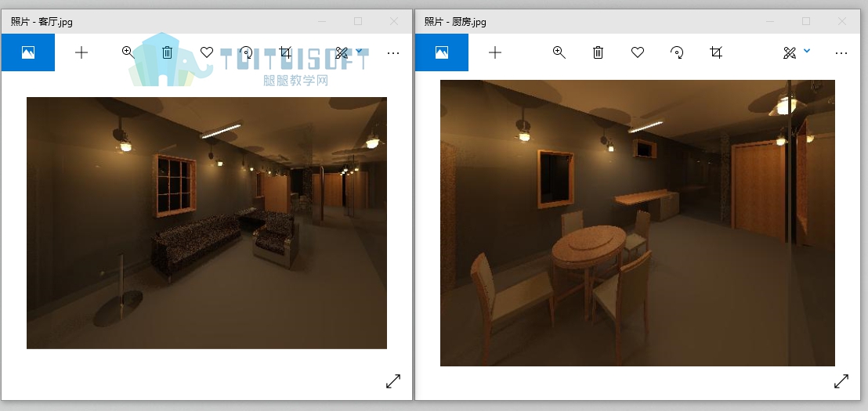868x411 pixels.
Task: Open See more menu in 厨房.jpg window
Action: click(x=841, y=53)
